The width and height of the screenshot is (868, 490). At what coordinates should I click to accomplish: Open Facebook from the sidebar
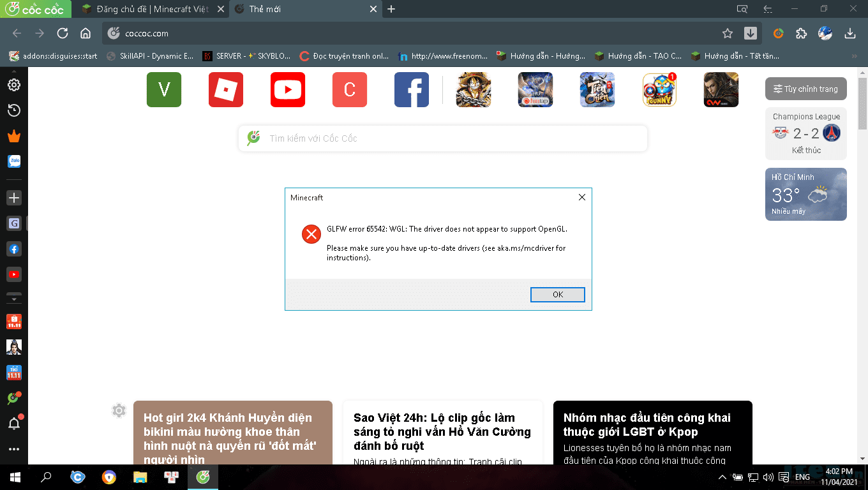(x=13, y=249)
